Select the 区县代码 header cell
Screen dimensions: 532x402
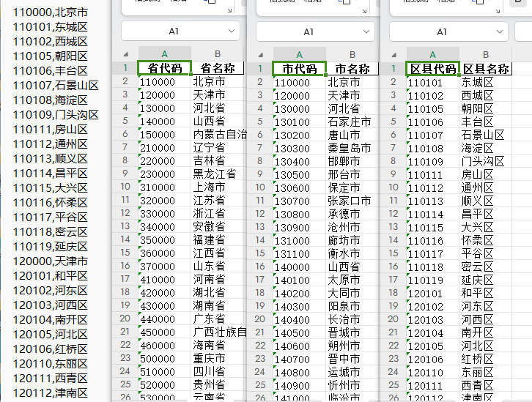click(432, 69)
